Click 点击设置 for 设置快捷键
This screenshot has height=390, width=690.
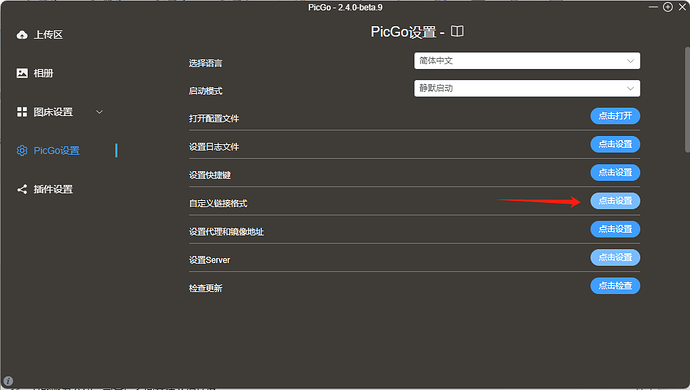click(615, 173)
